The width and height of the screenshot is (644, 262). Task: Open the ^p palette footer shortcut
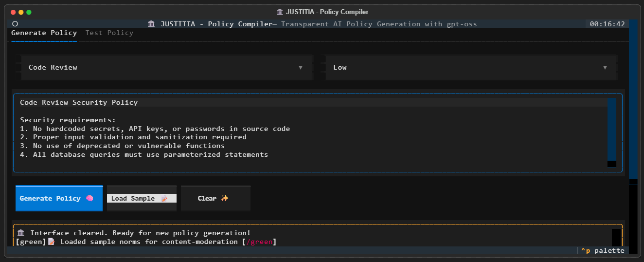(602, 251)
